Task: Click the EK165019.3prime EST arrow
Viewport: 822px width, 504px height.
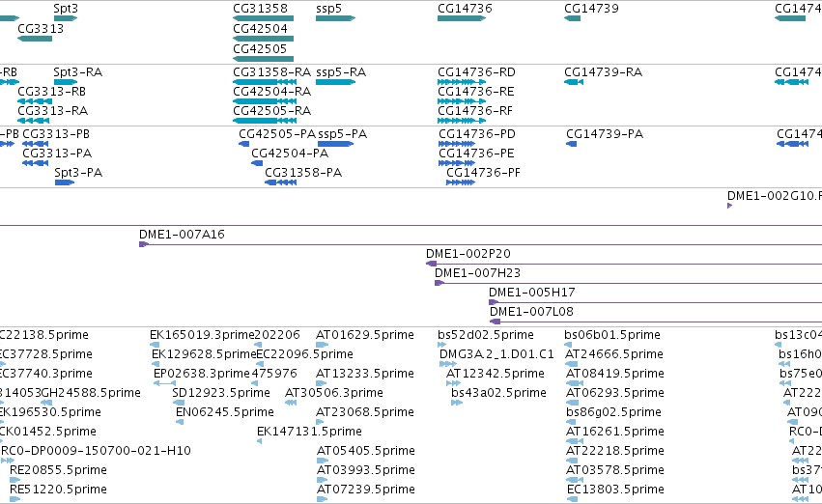Action: point(155,345)
